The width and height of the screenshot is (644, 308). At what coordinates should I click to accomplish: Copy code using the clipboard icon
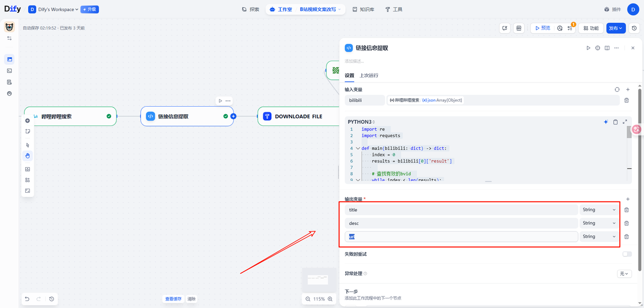(615, 122)
